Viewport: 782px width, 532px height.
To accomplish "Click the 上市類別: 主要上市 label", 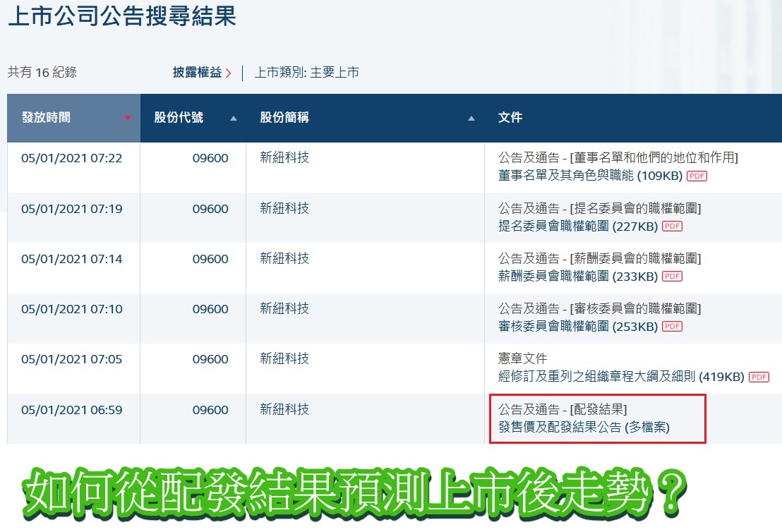I will (x=307, y=72).
